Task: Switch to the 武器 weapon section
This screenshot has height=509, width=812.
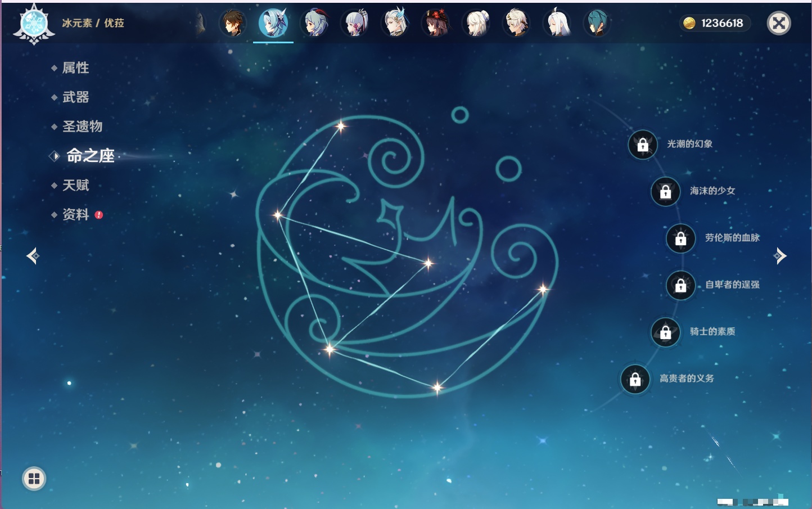Action: tap(75, 97)
